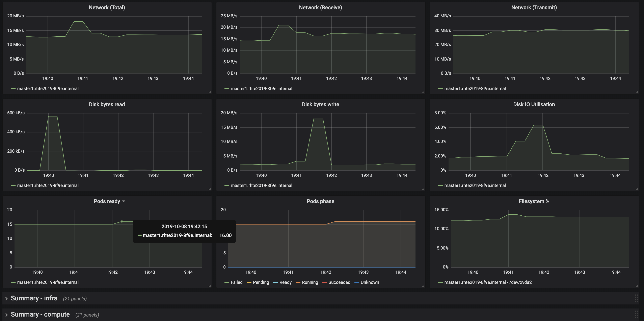This screenshot has height=321, width=644.
Task: Toggle the Succeeded series in Pods phase legend
Action: coord(339,282)
